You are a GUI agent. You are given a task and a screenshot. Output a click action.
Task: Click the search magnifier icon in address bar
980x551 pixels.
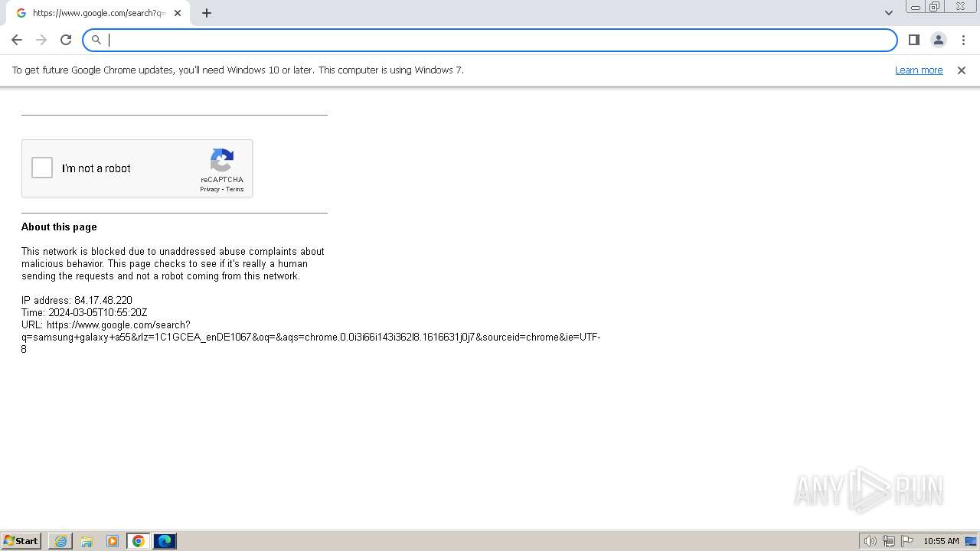pos(96,40)
